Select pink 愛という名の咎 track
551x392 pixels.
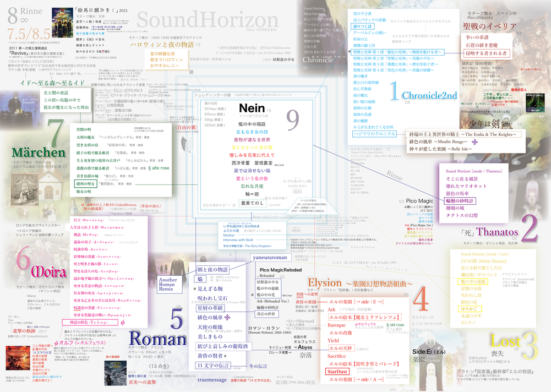click(x=252, y=178)
